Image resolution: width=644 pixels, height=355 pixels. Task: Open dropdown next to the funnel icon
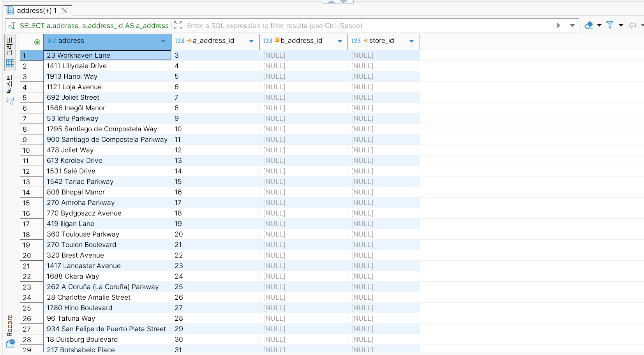[621, 25]
